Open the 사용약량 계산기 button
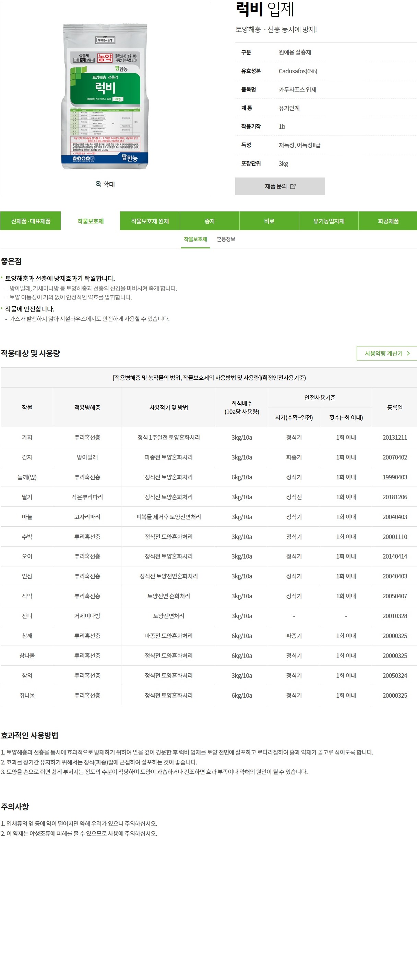Image resolution: width=417 pixels, height=980 pixels. (386, 353)
